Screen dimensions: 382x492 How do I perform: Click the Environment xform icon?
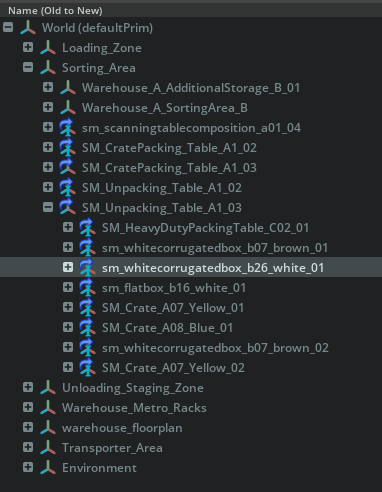point(48,468)
